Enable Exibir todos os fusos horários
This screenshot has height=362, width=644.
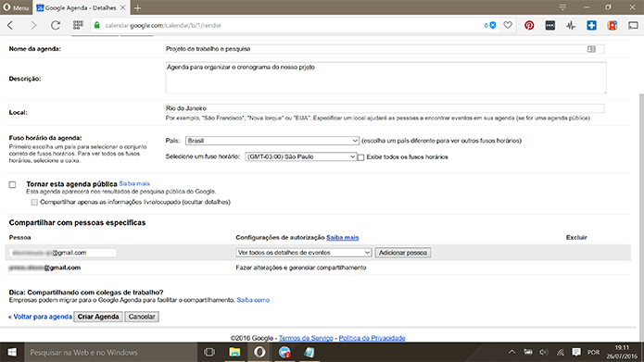coord(360,157)
